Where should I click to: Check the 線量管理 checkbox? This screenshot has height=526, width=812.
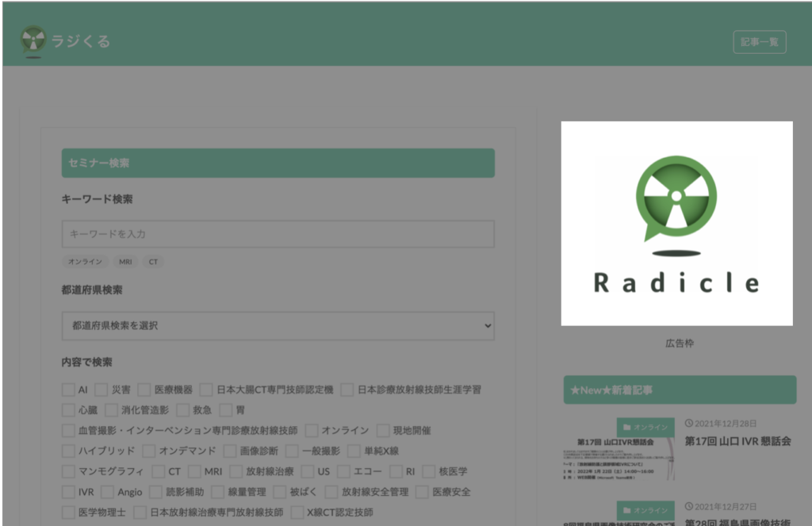tap(218, 492)
